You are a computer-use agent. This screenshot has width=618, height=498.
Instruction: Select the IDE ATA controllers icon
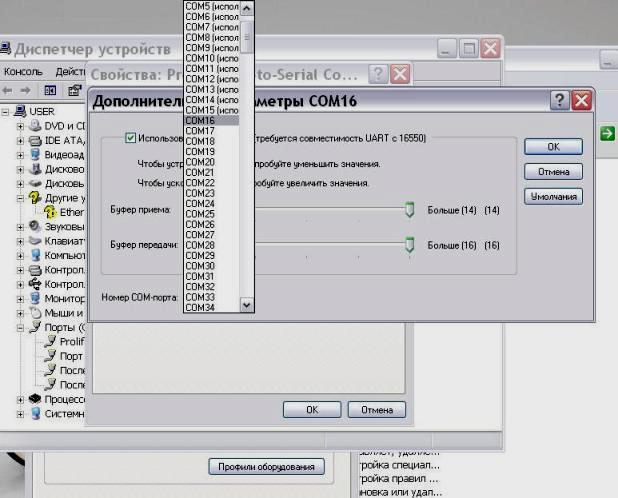(35, 140)
